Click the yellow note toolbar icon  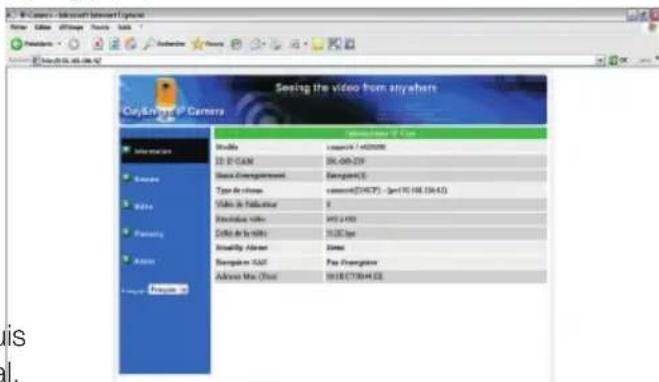click(317, 44)
